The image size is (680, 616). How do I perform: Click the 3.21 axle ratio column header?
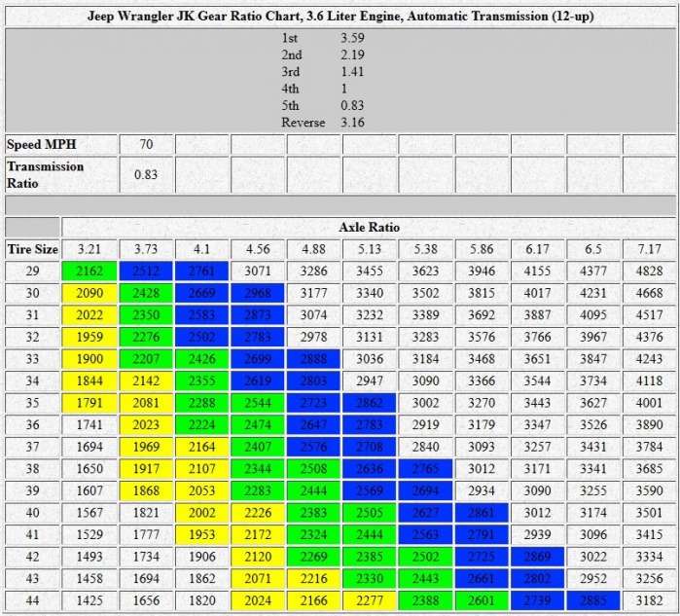(89, 249)
